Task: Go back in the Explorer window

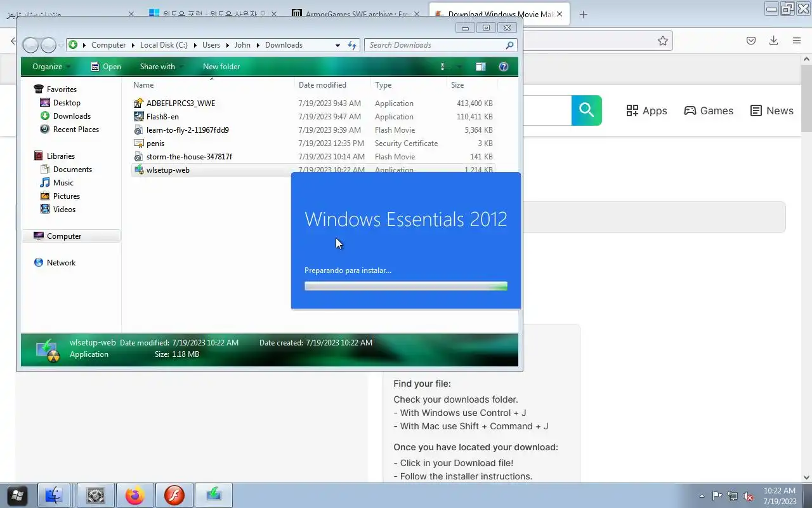Action: pyautogui.click(x=30, y=45)
